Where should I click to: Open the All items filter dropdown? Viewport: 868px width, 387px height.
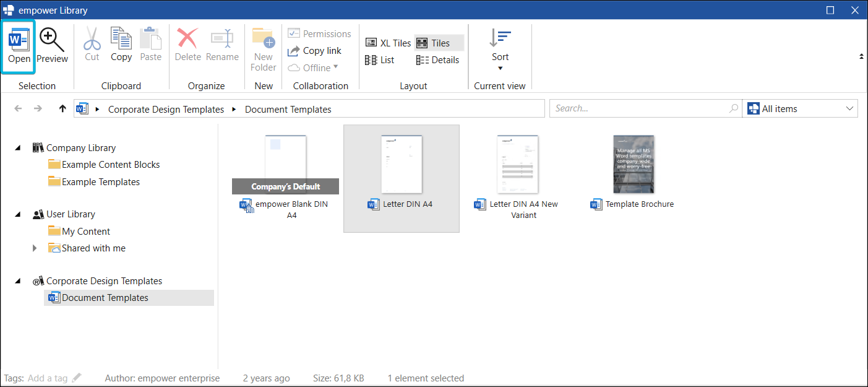click(800, 108)
